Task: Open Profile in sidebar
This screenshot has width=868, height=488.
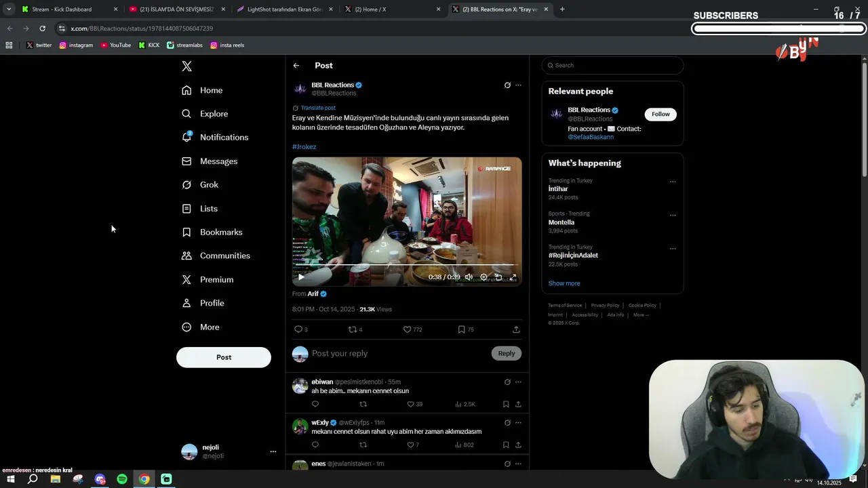Action: point(203,303)
